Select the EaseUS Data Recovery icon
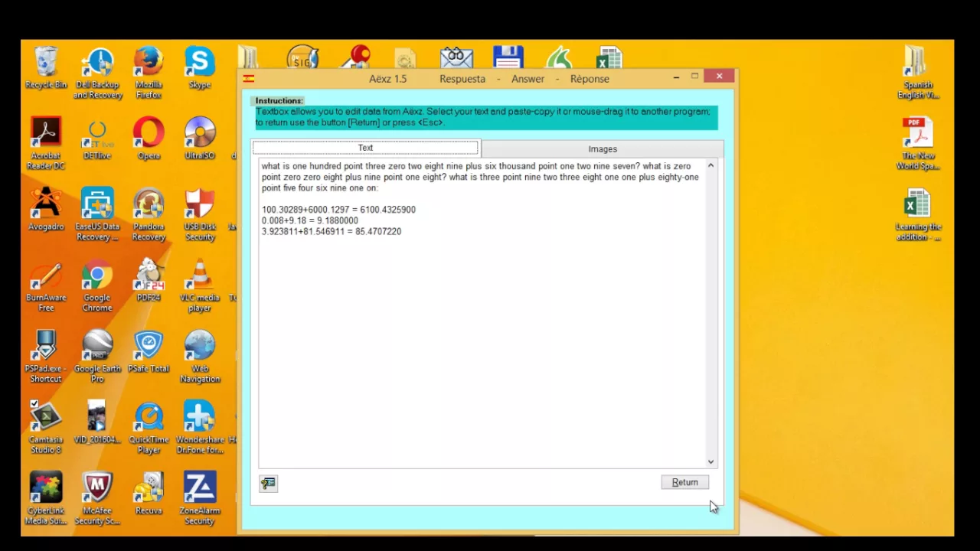Viewport: 980px width, 551px height. tap(97, 214)
